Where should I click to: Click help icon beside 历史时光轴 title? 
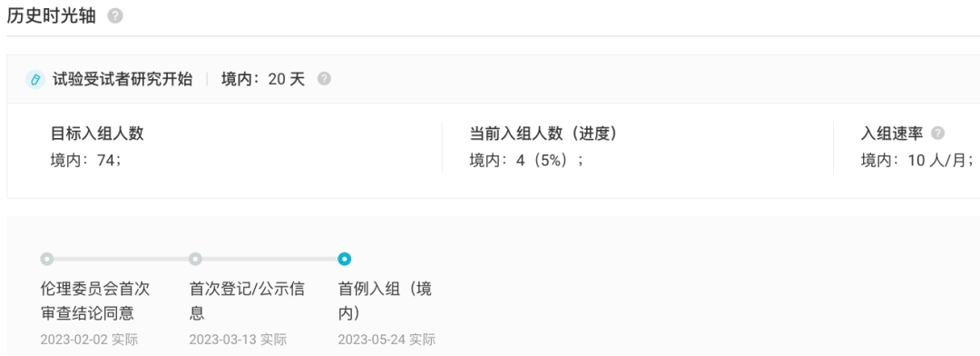(115, 17)
